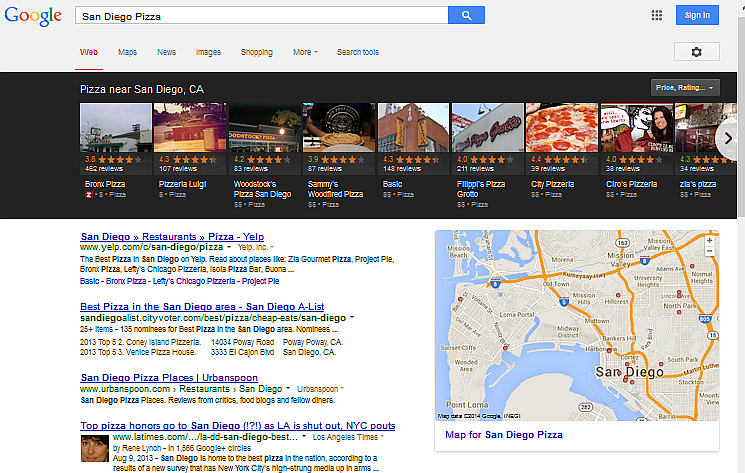Click the San Diego map image
The height and width of the screenshot is (473, 745).
(x=577, y=325)
